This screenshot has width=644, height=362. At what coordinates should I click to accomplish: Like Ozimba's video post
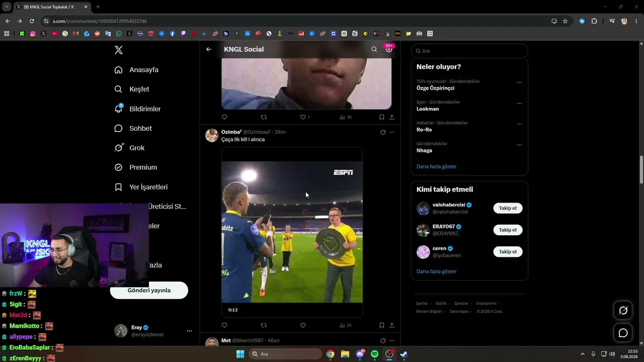[x=303, y=325]
